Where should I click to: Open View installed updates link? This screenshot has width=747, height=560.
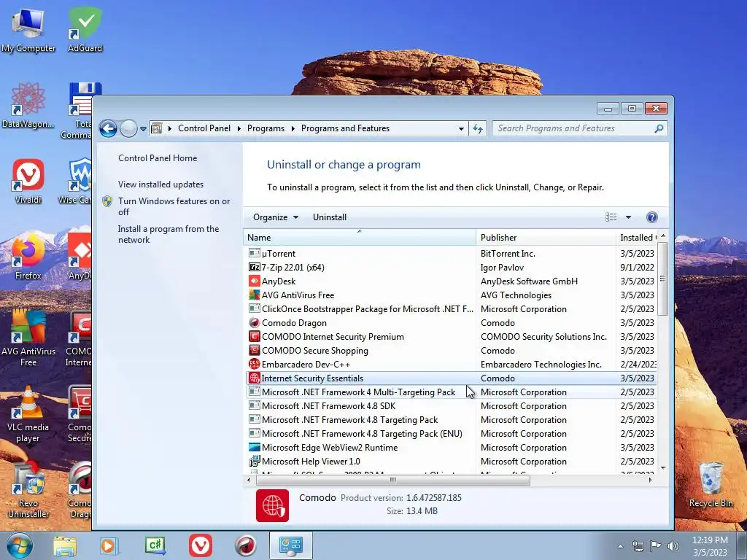(x=160, y=184)
